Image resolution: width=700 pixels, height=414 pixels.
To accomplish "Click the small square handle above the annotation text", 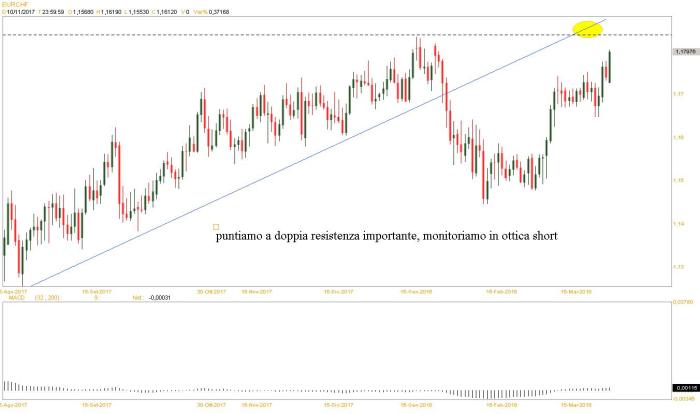I will [x=216, y=227].
